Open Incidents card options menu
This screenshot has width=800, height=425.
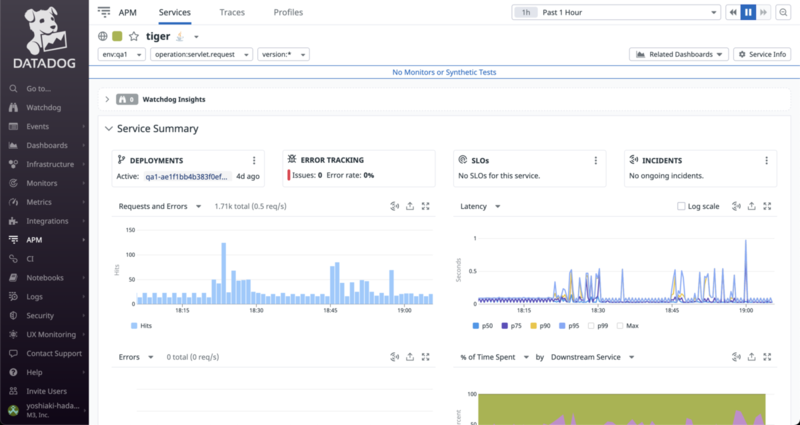tap(766, 160)
